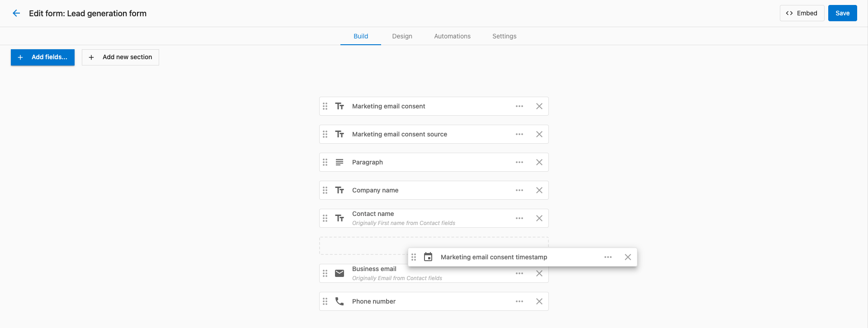Select the Company name label
Screen dimensions: 868x328
coord(375,190)
